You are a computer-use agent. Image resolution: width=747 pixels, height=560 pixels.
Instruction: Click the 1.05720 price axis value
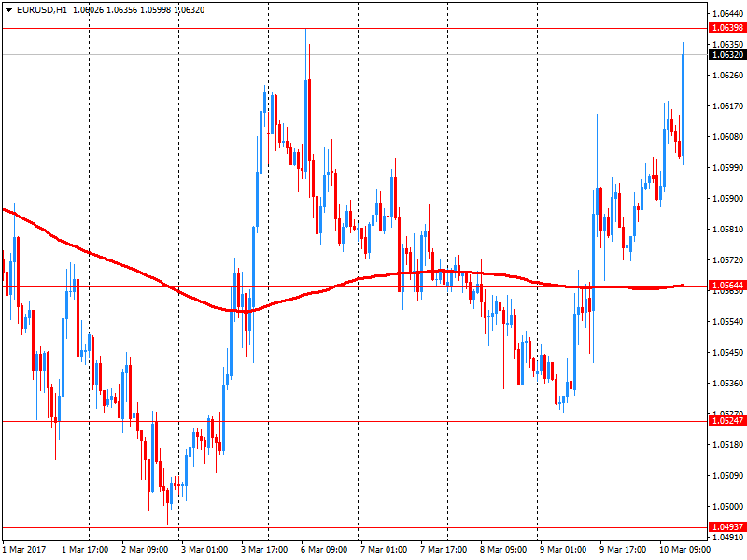tap(728, 260)
